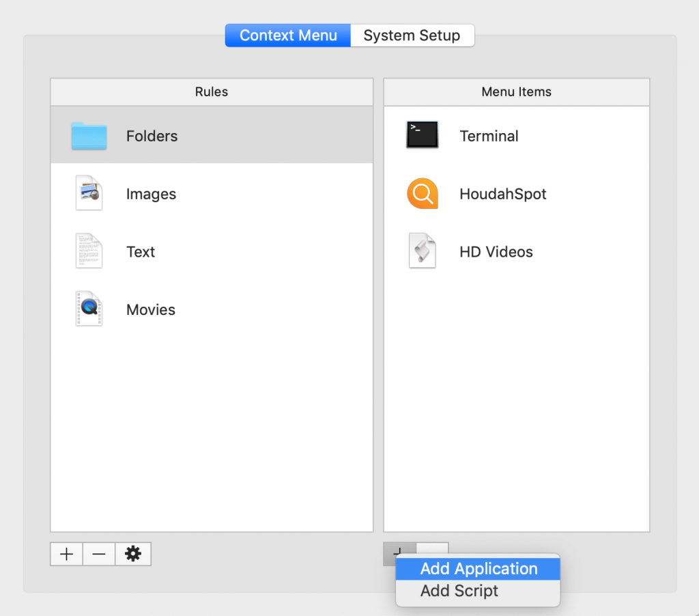The width and height of the screenshot is (699, 616).
Task: Click the QuickTime Movies icon
Action: pyautogui.click(x=89, y=309)
